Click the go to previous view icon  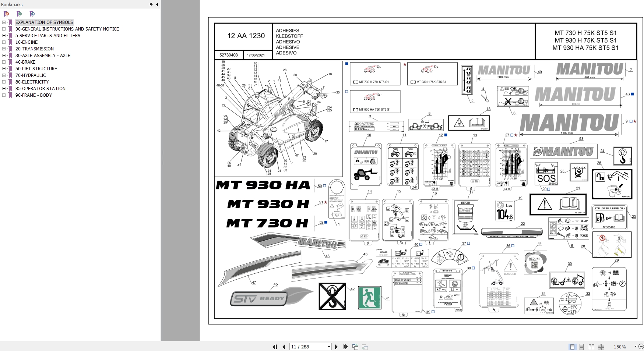[355, 347]
